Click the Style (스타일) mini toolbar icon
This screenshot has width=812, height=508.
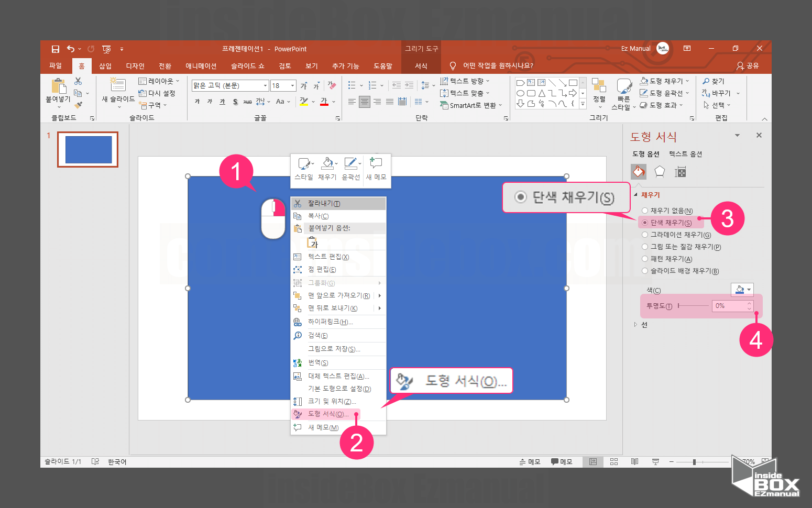[304, 163]
